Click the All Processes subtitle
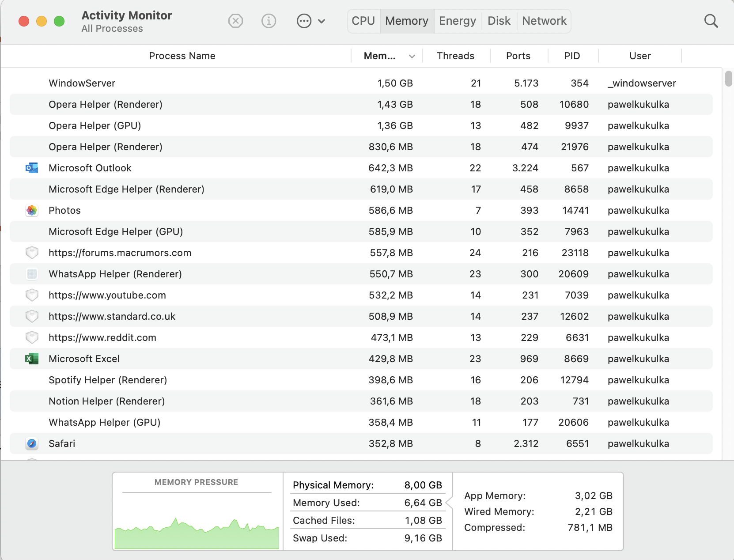734x560 pixels. pyautogui.click(x=112, y=29)
